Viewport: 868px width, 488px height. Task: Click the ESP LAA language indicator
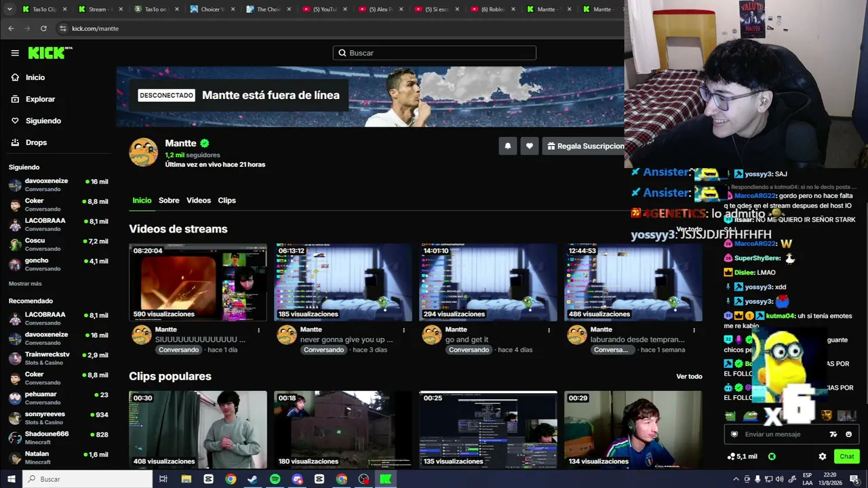click(808, 479)
